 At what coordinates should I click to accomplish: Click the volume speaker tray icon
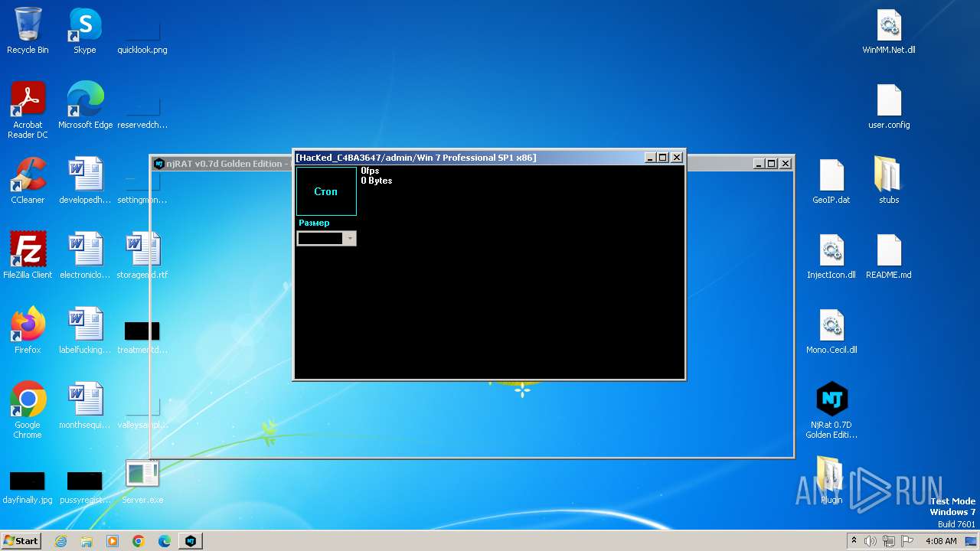pyautogui.click(x=871, y=541)
